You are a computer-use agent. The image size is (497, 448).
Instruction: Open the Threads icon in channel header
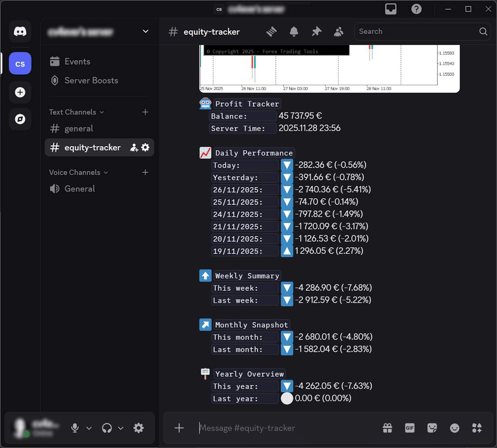[272, 32]
